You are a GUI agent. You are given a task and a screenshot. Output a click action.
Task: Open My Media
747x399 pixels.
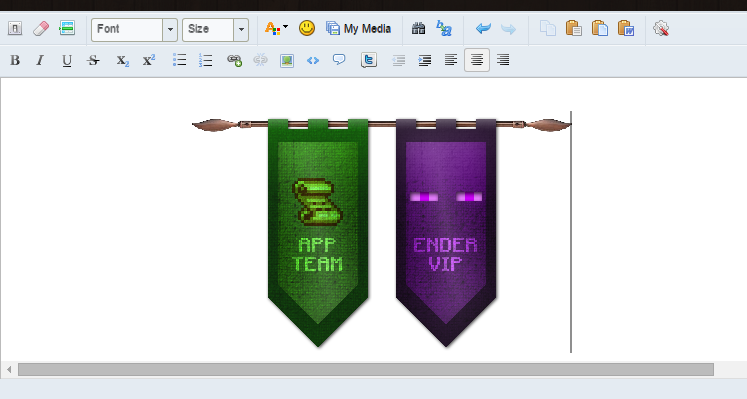click(x=359, y=29)
